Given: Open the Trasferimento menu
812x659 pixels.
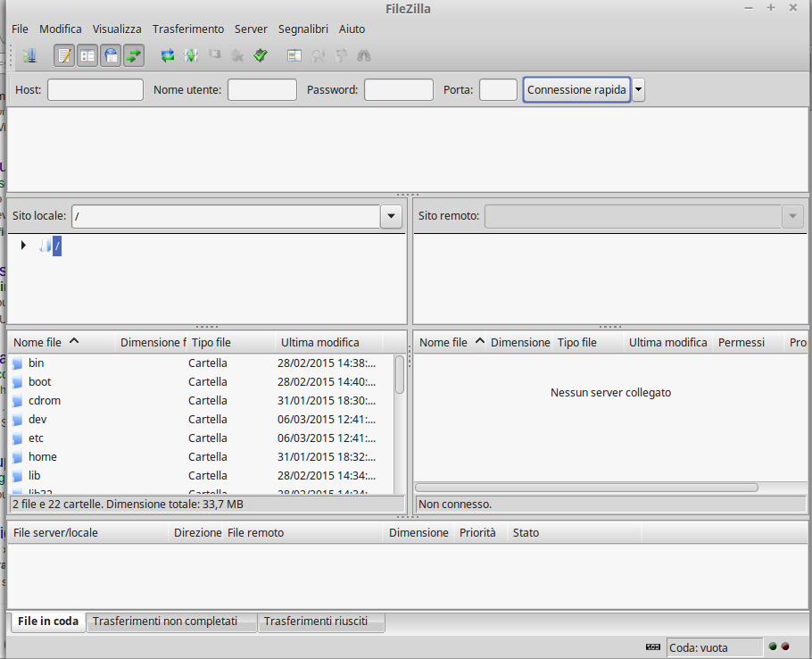Looking at the screenshot, I should [188, 29].
